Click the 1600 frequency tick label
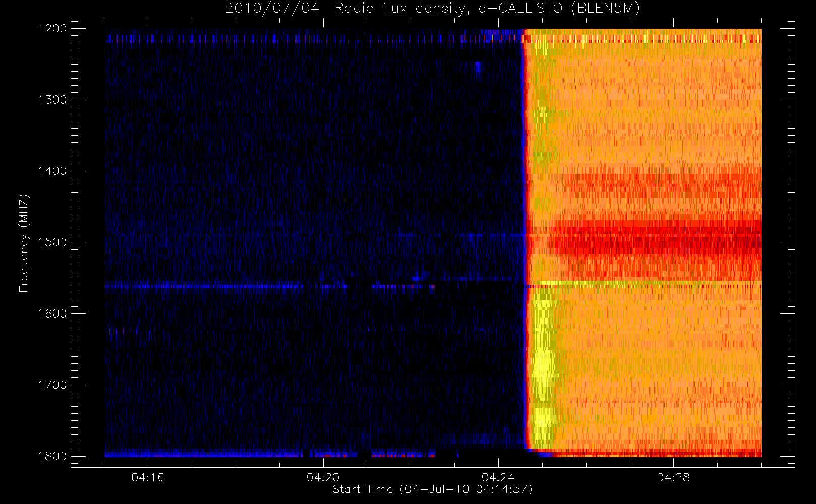Image resolution: width=816 pixels, height=504 pixels. (x=52, y=313)
